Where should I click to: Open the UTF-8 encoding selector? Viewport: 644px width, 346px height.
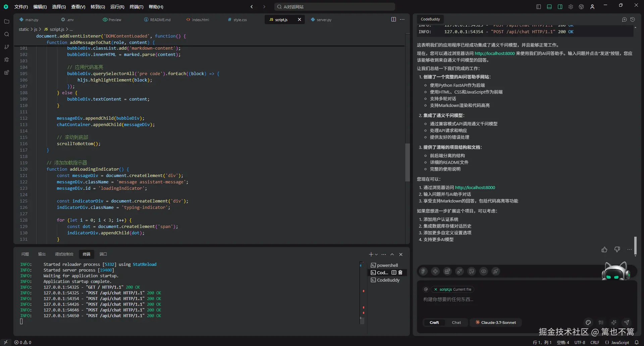coord(580,342)
